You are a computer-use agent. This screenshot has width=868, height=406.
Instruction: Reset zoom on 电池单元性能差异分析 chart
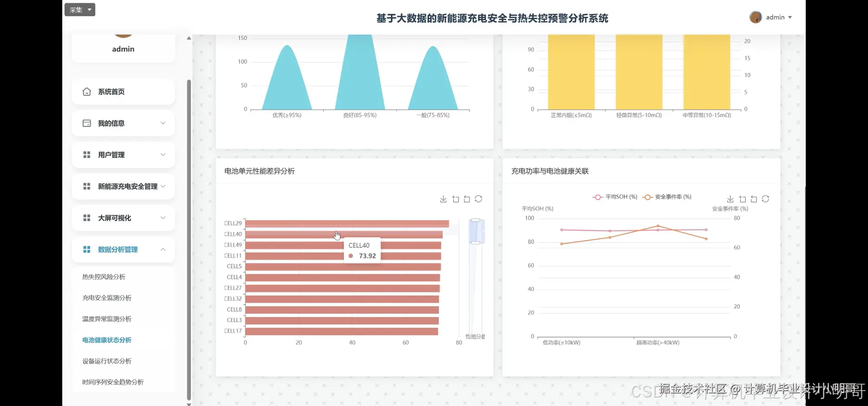tap(467, 199)
